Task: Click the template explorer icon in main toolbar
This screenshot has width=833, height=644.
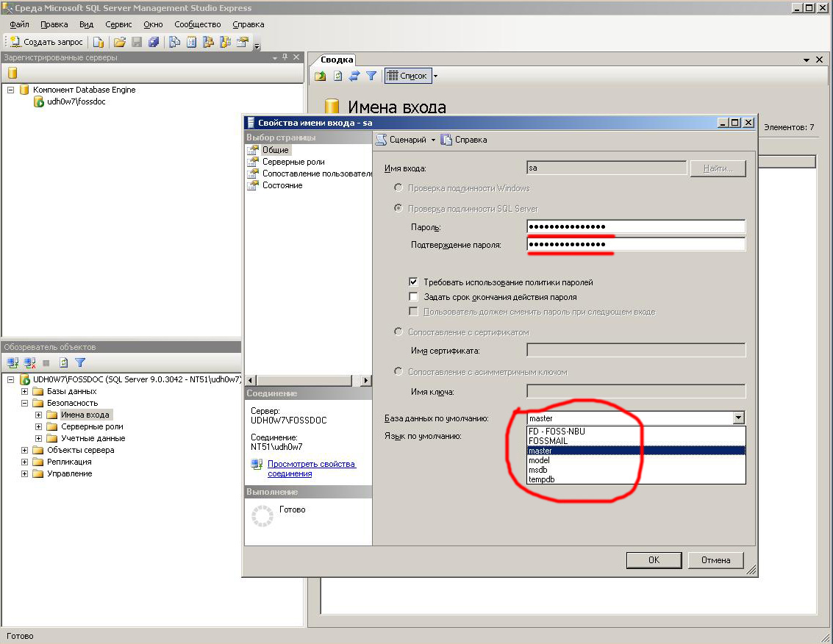Action: (x=225, y=42)
